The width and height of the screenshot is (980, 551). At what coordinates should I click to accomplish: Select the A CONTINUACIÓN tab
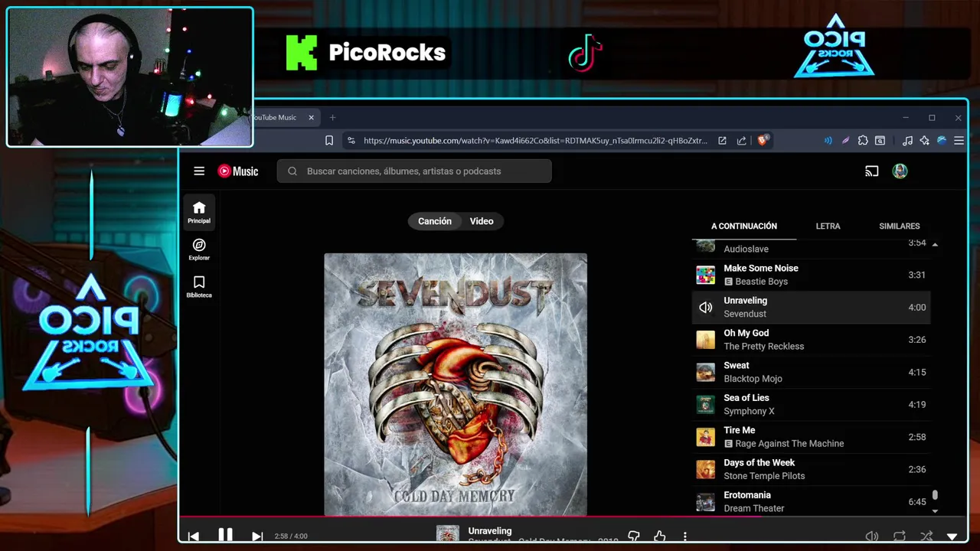[744, 227]
